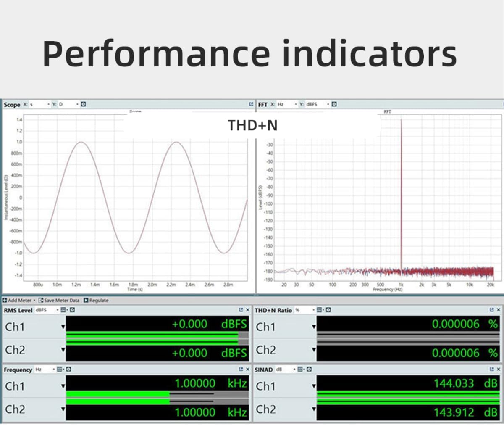Image resolution: width=504 pixels, height=425 pixels.
Task: Pop out the Scope graph panel
Action: 251,104
